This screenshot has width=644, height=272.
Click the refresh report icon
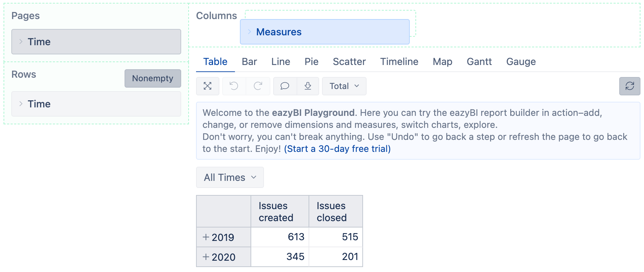coord(630,86)
